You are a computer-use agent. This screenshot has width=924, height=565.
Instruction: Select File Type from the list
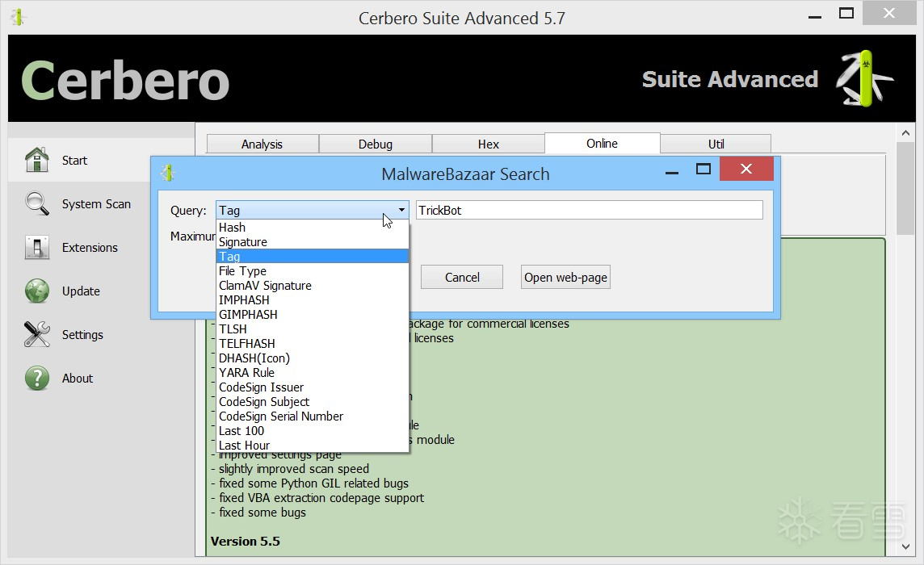(x=313, y=271)
